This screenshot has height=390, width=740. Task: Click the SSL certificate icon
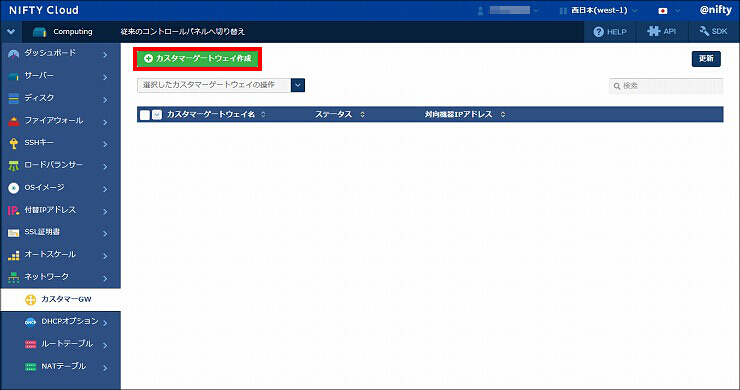[14, 233]
